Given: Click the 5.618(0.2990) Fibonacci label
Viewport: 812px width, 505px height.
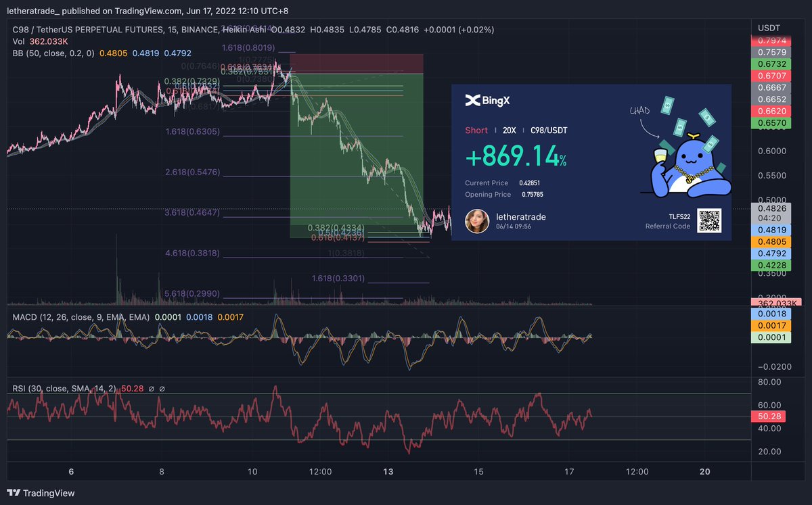Looking at the screenshot, I should [x=193, y=294].
